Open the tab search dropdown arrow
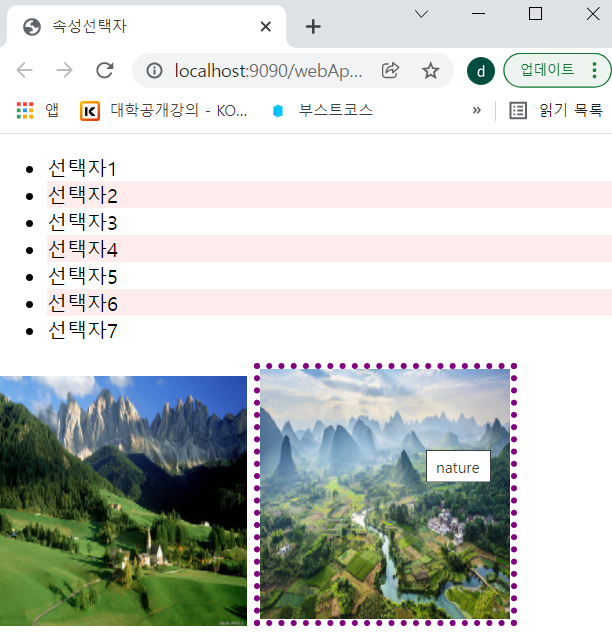 click(x=421, y=14)
